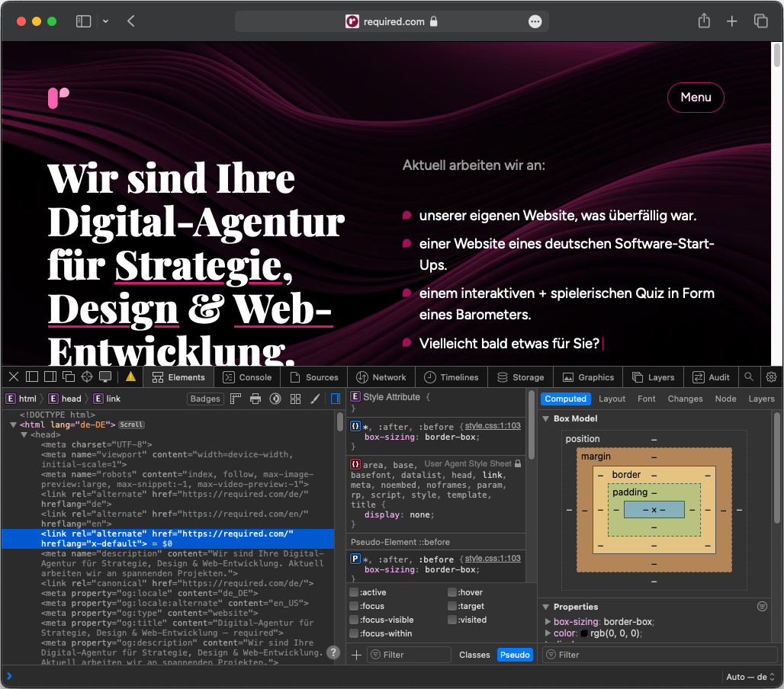Start a search with the magnifying glass icon
784x689 pixels.
point(749,377)
